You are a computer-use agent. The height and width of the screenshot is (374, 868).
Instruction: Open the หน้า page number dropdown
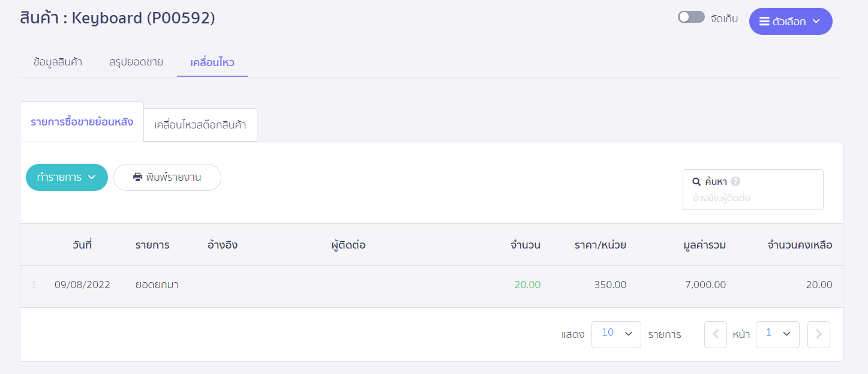[777, 334]
